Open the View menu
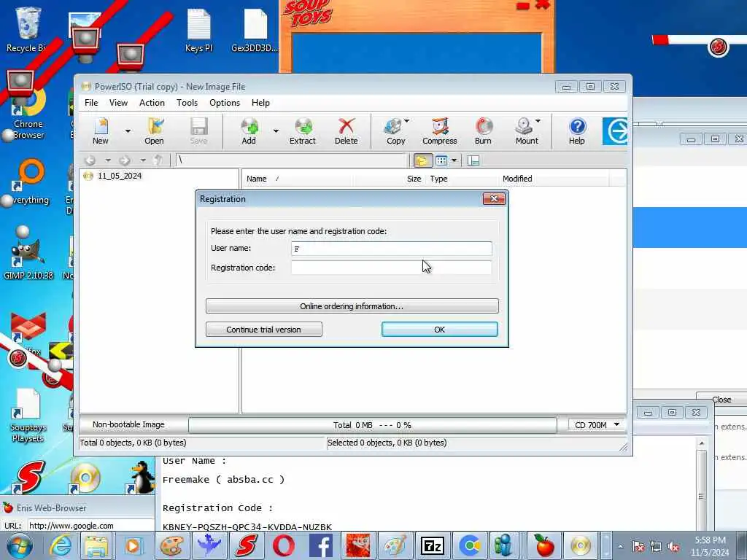The image size is (747, 560). (x=118, y=103)
